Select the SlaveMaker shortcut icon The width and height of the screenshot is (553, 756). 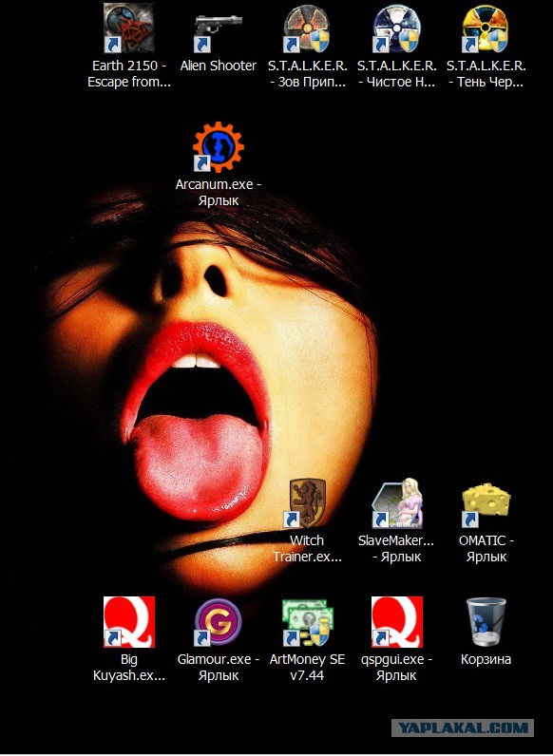(x=396, y=502)
